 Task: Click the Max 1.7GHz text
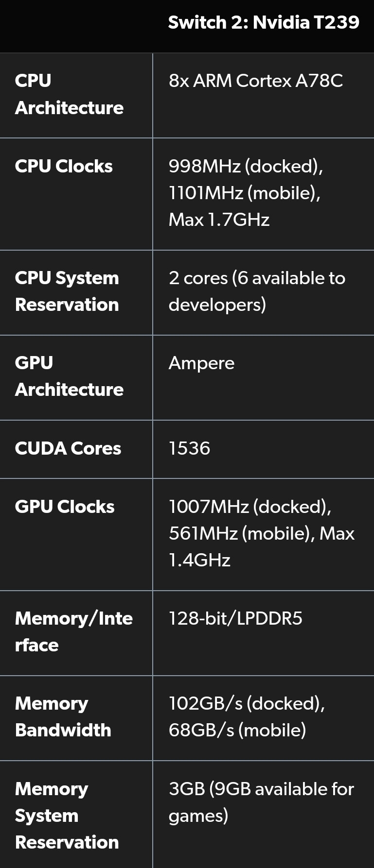219,220
